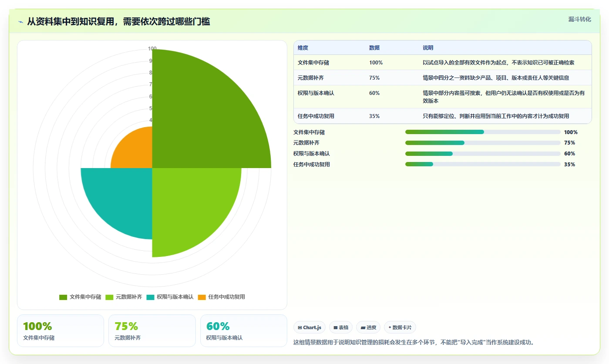Toggle the 任务中成功复用 legend item
609x364 pixels.
[x=221, y=297]
